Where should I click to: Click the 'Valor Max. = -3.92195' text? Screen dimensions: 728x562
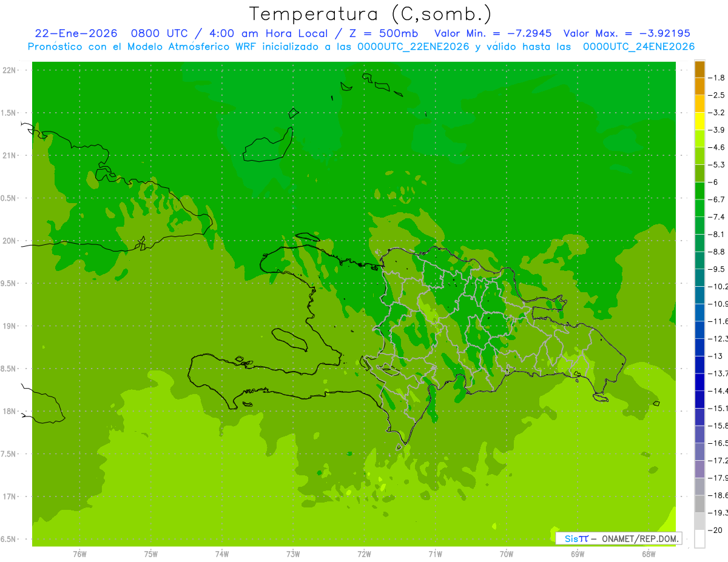(x=627, y=33)
